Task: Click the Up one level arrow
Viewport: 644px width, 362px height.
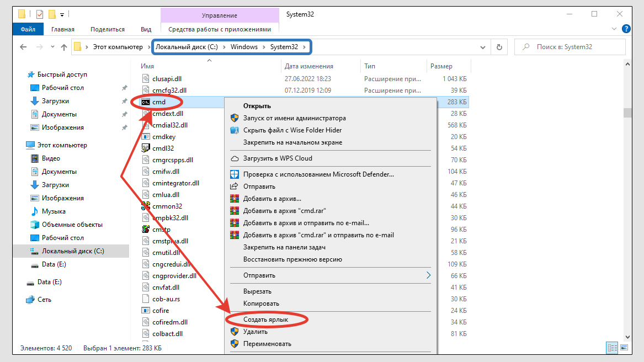Action: 64,47
